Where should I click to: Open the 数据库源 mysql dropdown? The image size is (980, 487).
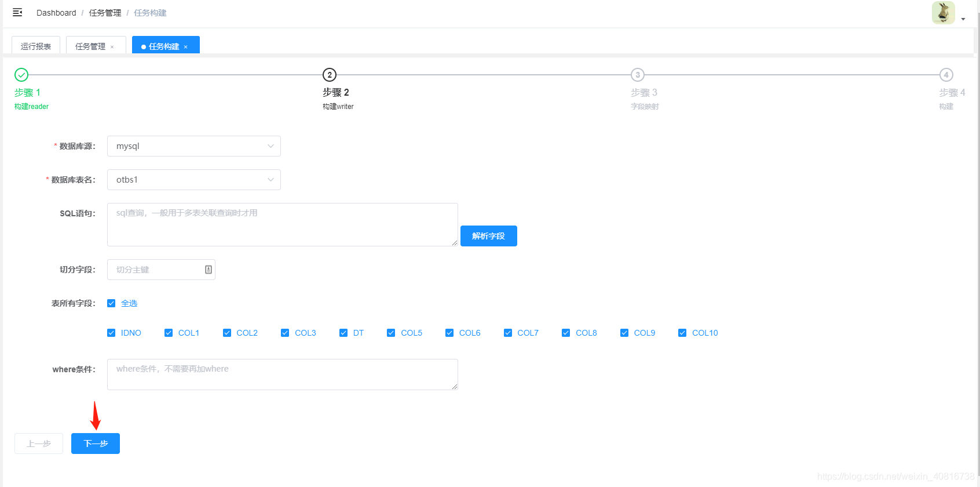click(194, 146)
